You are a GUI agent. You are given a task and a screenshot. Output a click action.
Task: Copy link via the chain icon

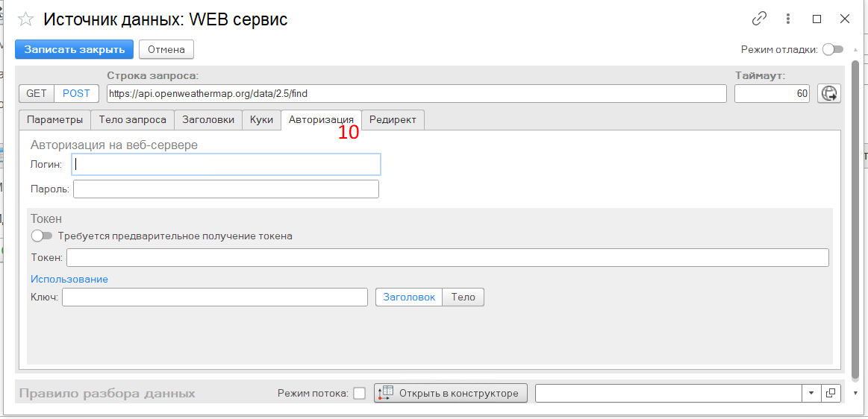(759, 19)
